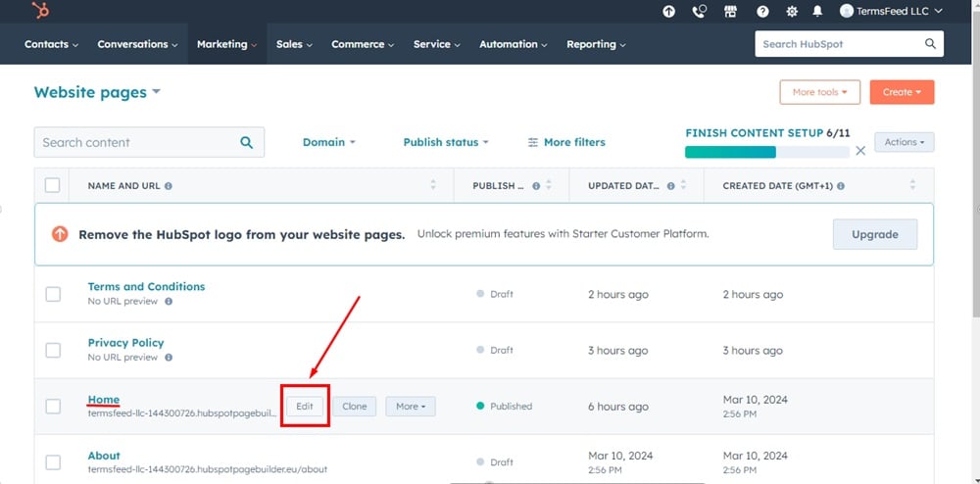Check the About row checkbox
Image resolution: width=980 pixels, height=484 pixels.
(x=53, y=462)
